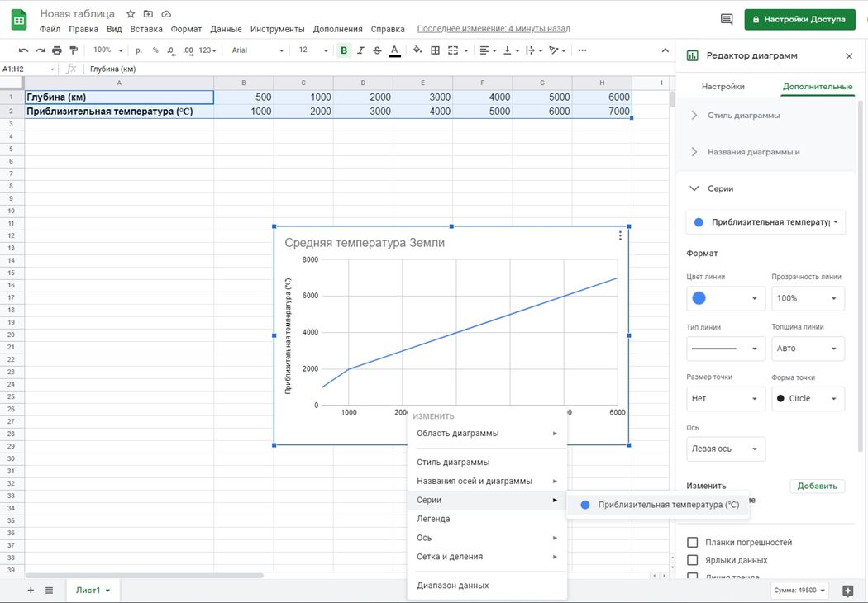Open text wrapping options

[x=534, y=50]
